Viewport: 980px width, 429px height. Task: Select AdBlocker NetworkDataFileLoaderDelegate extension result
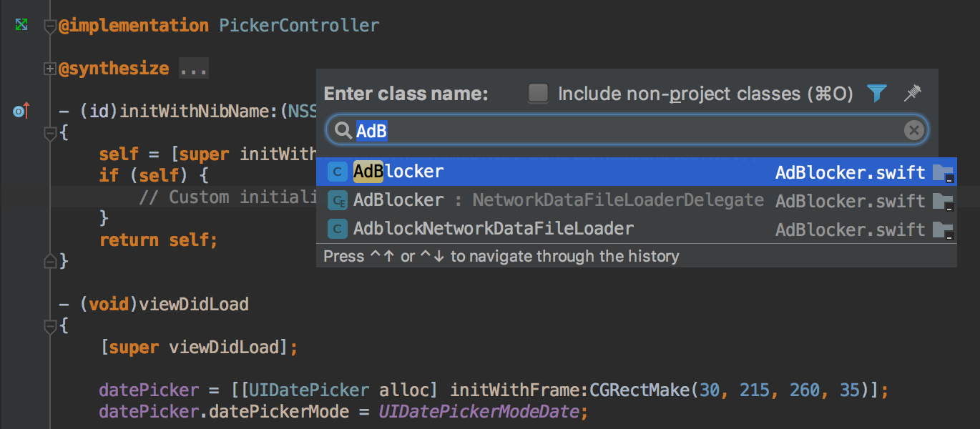pos(558,200)
